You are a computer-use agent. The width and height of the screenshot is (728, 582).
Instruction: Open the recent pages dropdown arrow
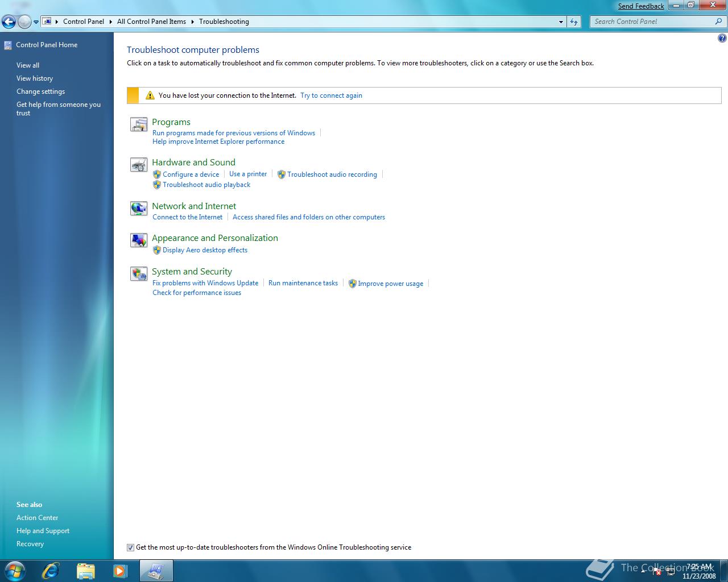[x=36, y=22]
